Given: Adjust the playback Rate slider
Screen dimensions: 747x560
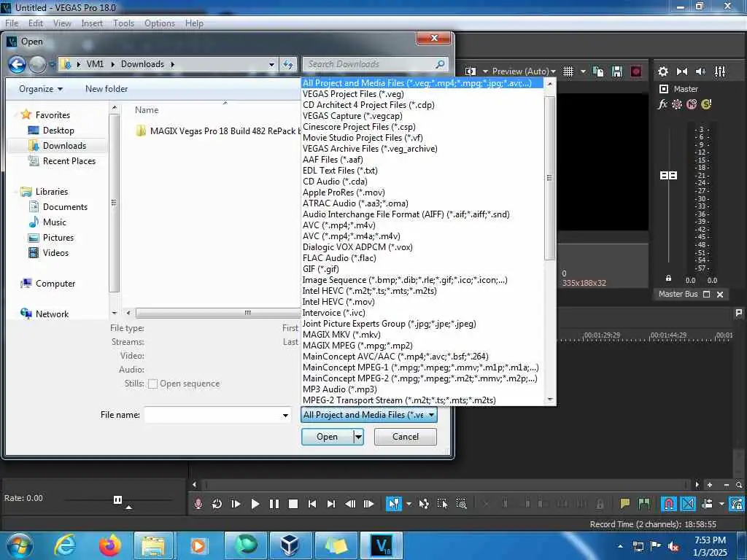Looking at the screenshot, I should (x=117, y=499).
